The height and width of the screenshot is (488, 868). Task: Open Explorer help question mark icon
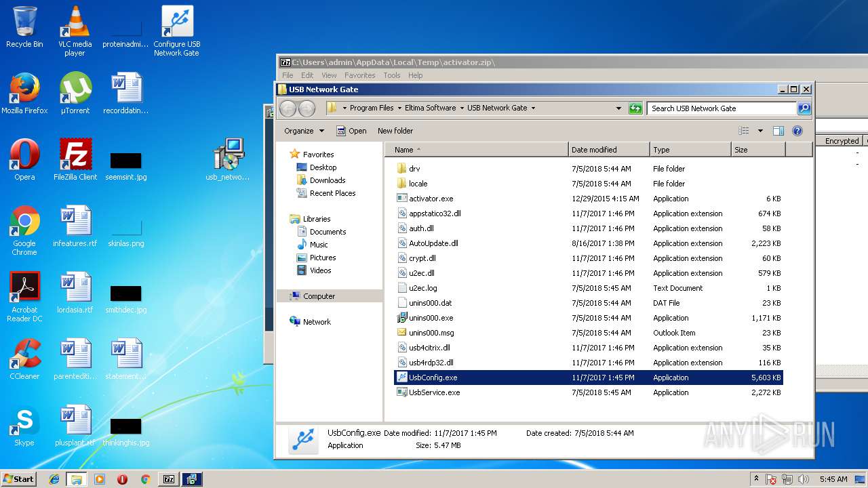(x=797, y=131)
